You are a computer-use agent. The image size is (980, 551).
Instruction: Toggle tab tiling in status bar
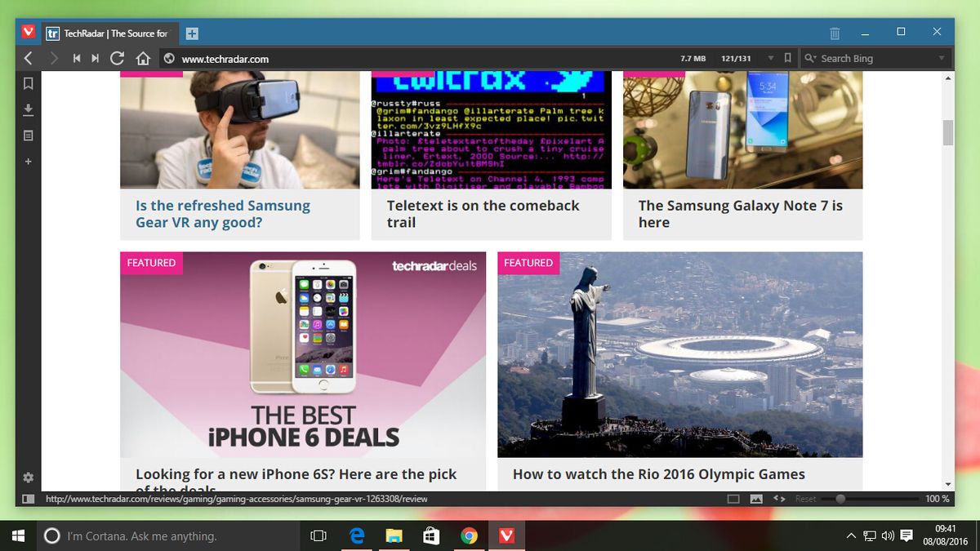733,499
